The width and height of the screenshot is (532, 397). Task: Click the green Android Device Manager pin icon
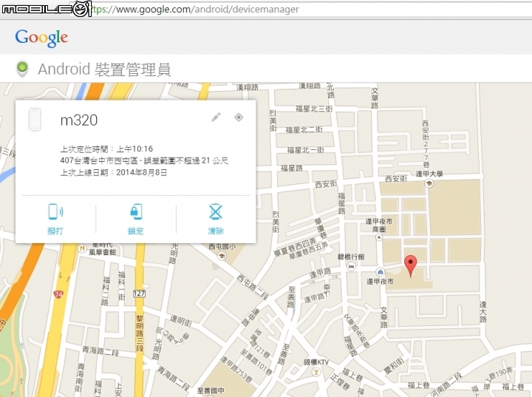tap(23, 68)
